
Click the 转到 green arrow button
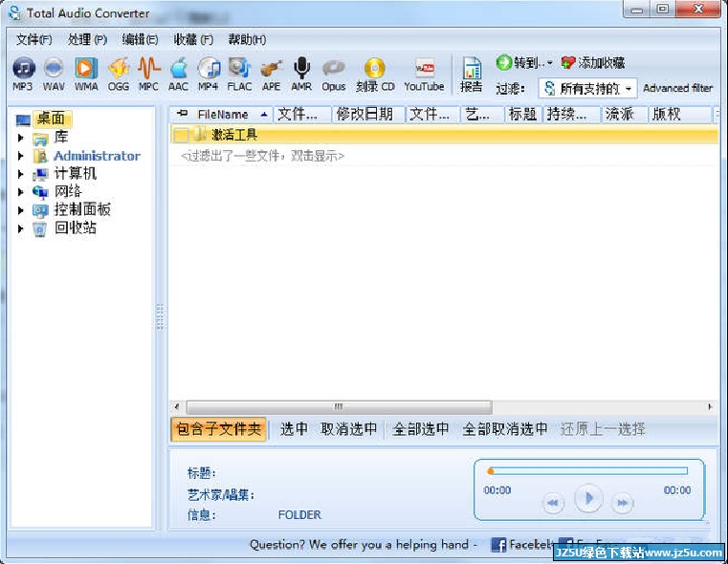coord(517,63)
